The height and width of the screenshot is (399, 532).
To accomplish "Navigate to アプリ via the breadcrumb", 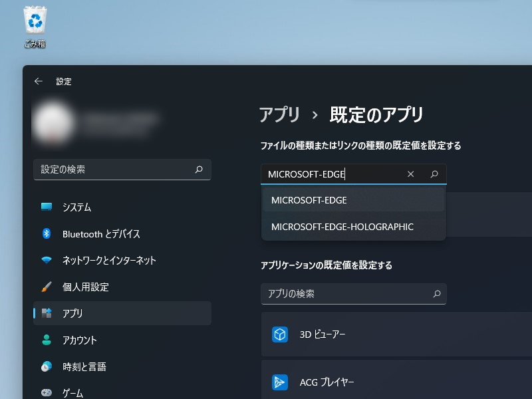I will 279,114.
